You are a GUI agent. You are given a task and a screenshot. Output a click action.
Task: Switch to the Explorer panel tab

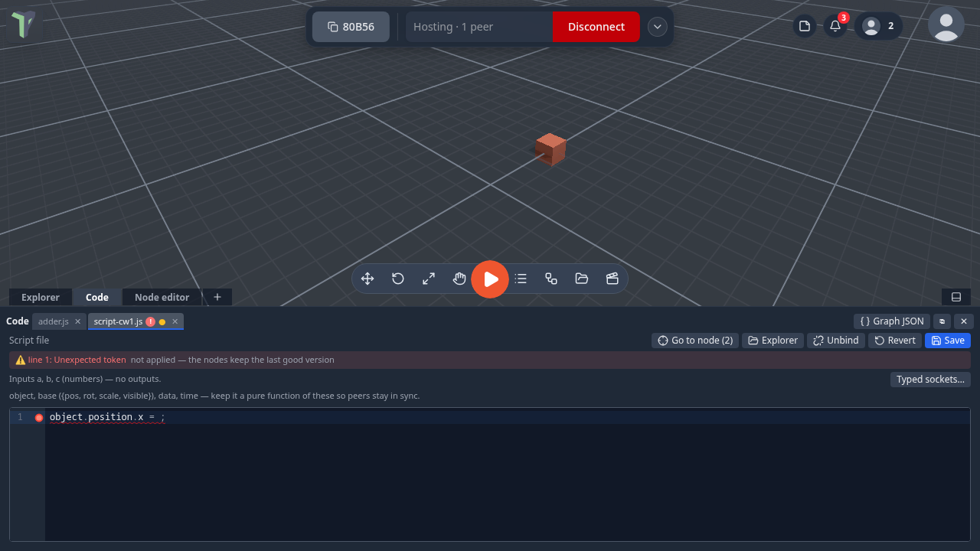41,297
